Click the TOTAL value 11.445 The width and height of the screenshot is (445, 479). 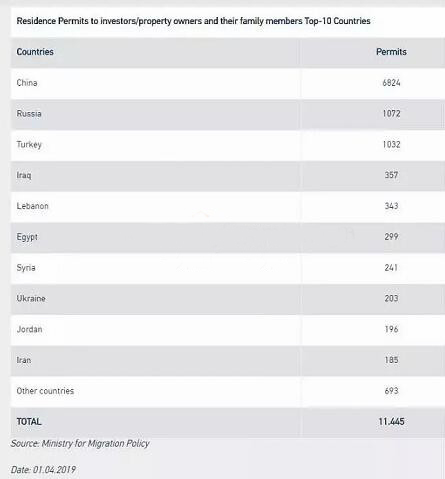click(x=391, y=422)
